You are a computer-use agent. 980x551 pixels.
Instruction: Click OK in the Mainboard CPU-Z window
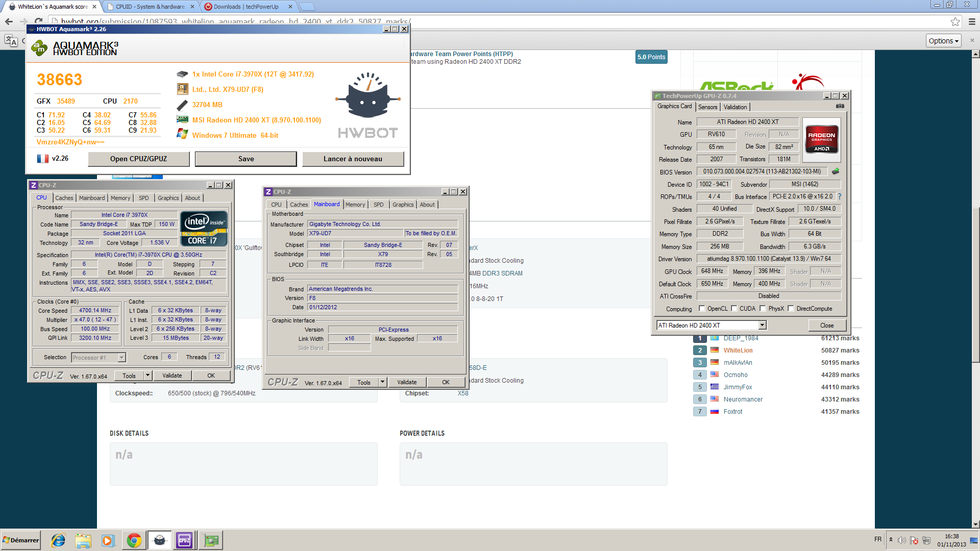(x=446, y=382)
